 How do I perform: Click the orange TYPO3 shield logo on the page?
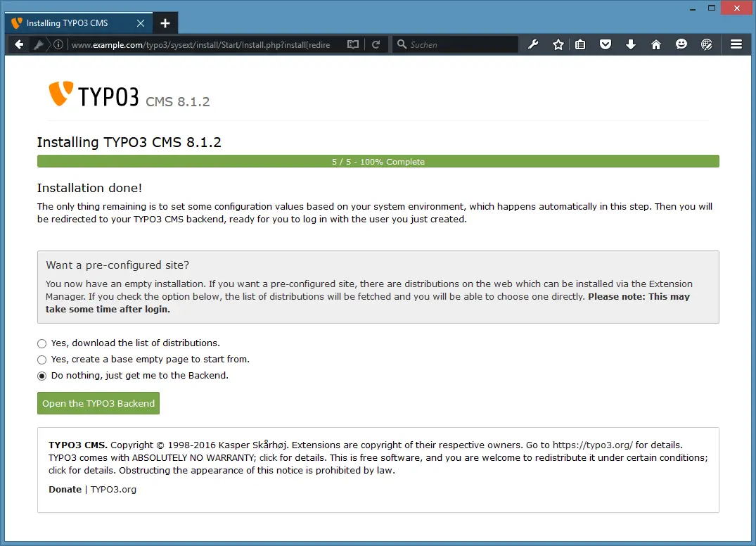pyautogui.click(x=60, y=93)
